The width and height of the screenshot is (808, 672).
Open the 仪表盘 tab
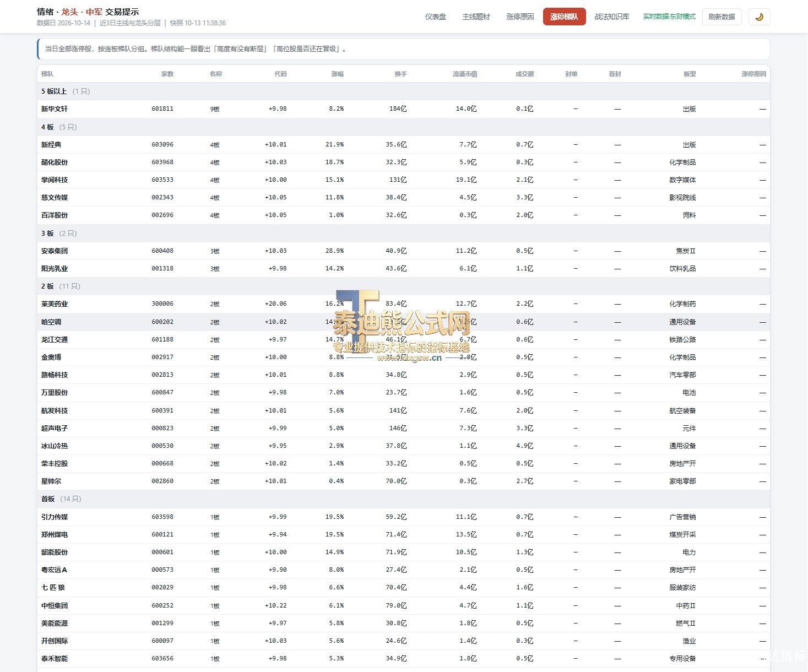[x=436, y=17]
